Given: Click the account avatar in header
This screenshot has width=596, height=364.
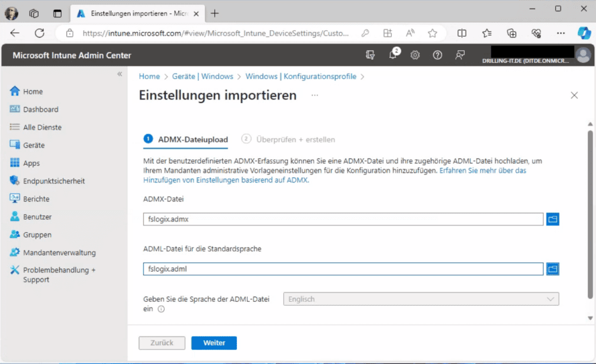Looking at the screenshot, I should point(583,55).
